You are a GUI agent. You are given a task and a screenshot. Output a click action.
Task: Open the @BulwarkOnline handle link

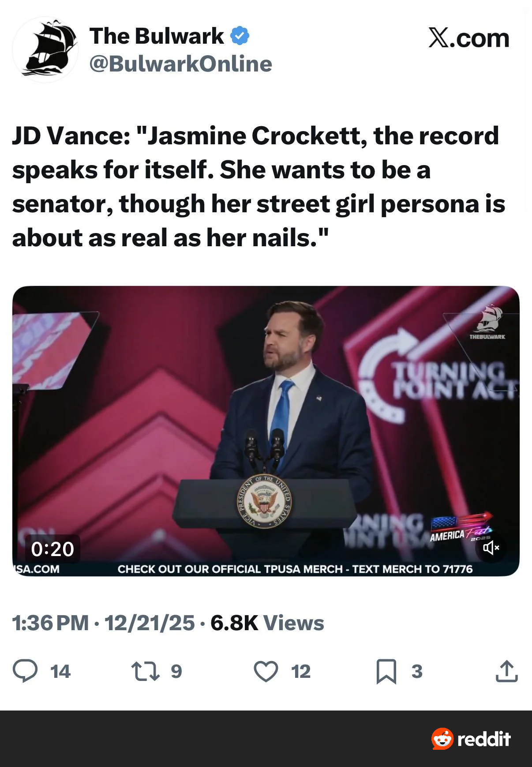click(180, 64)
